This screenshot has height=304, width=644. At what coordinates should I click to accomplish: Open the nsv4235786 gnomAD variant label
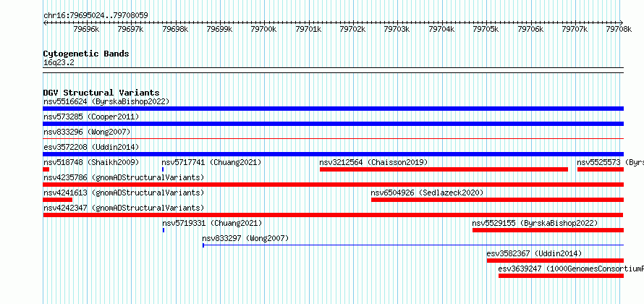[124, 177]
